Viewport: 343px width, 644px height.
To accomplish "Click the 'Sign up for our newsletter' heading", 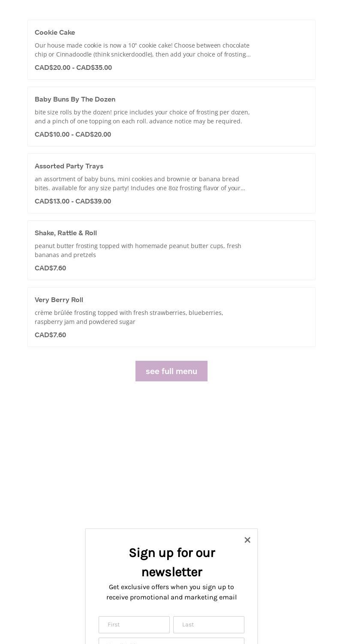I will (171, 562).
